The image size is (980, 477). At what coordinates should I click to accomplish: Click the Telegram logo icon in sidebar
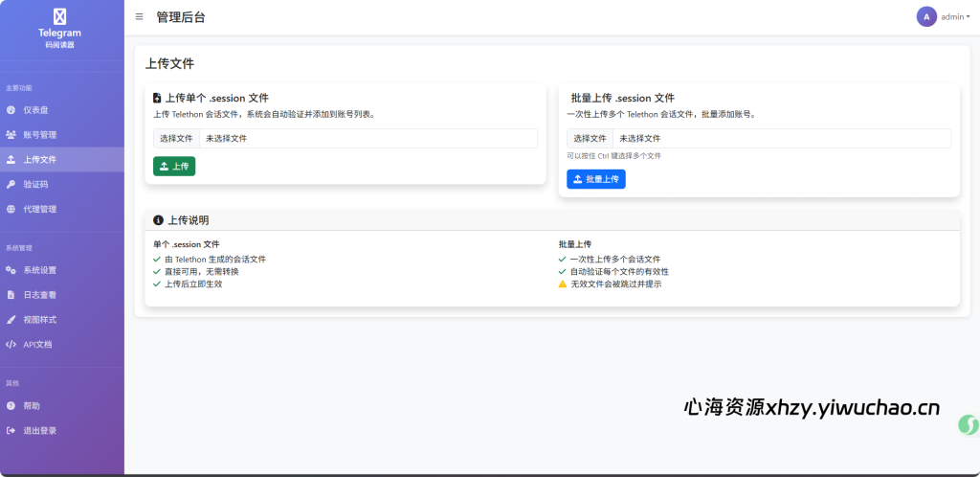coord(59,16)
